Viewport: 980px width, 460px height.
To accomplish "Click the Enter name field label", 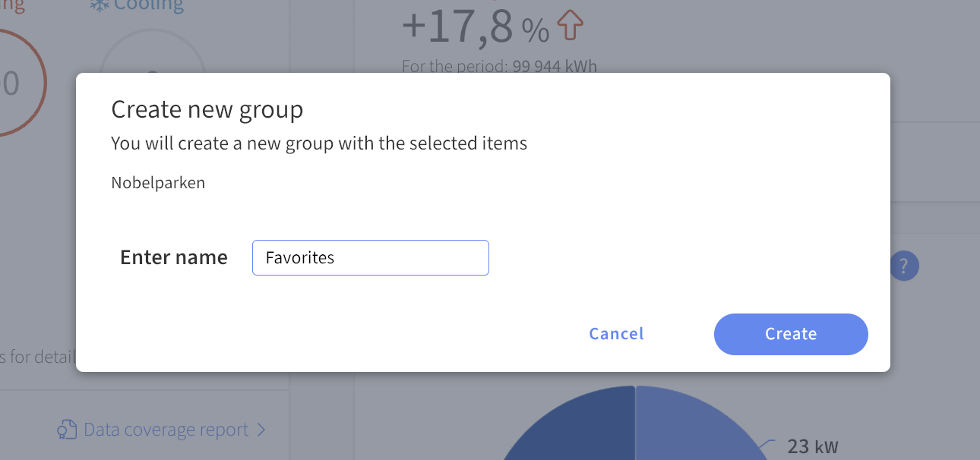I will click(x=174, y=257).
